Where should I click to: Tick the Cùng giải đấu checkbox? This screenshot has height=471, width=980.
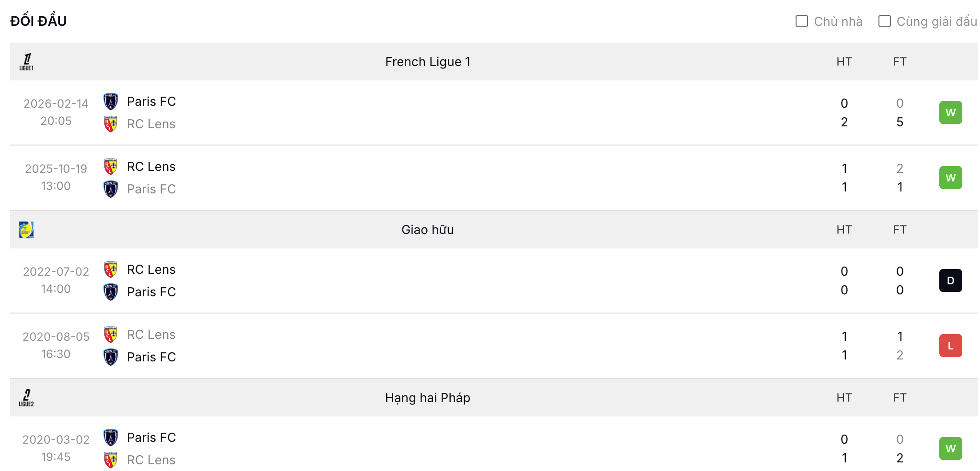[x=884, y=21]
